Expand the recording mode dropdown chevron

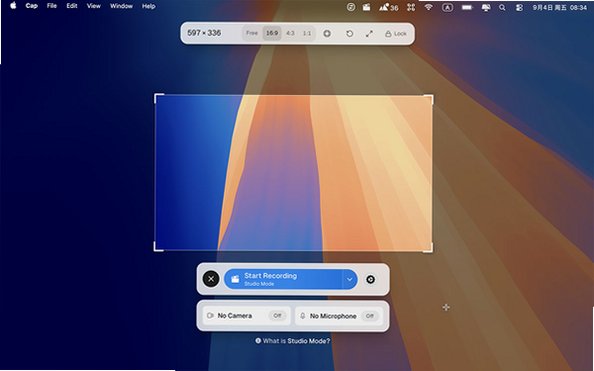(350, 279)
